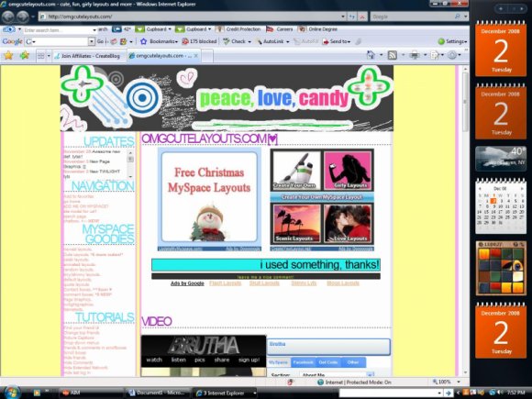
Task: Click the page vertical scrollbar thumb
Action: [x=465, y=102]
